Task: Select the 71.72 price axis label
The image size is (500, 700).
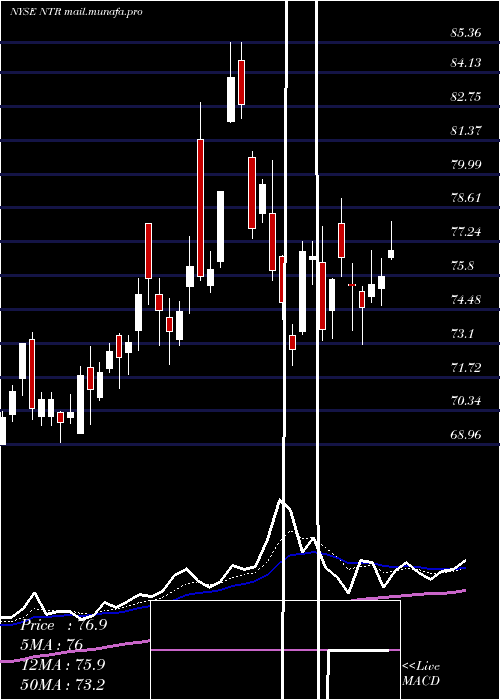Action: pos(466,367)
